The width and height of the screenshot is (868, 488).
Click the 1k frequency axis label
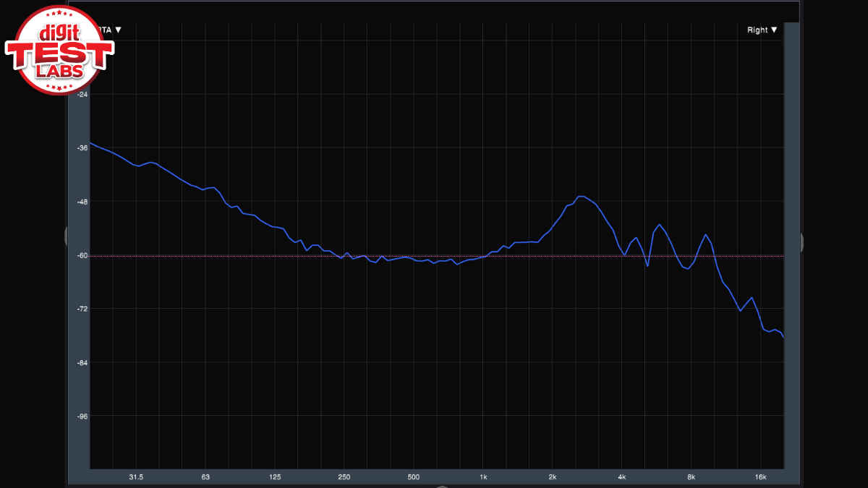483,477
